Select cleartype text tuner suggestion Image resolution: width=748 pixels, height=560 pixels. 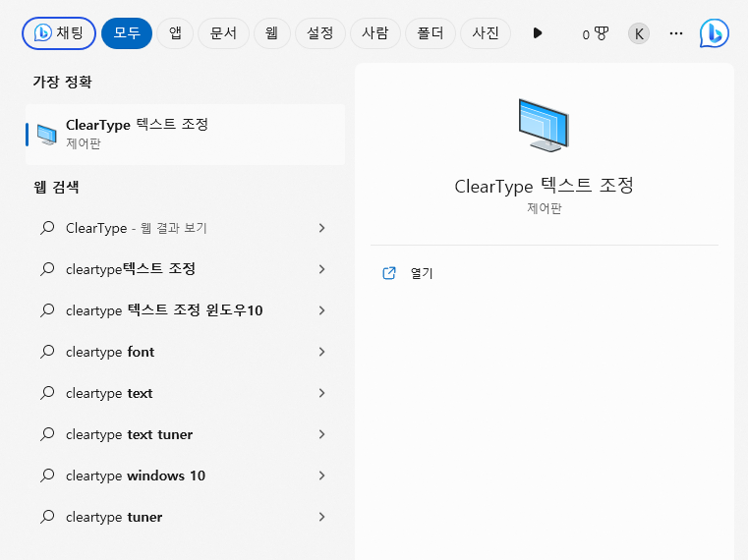[x=185, y=434]
